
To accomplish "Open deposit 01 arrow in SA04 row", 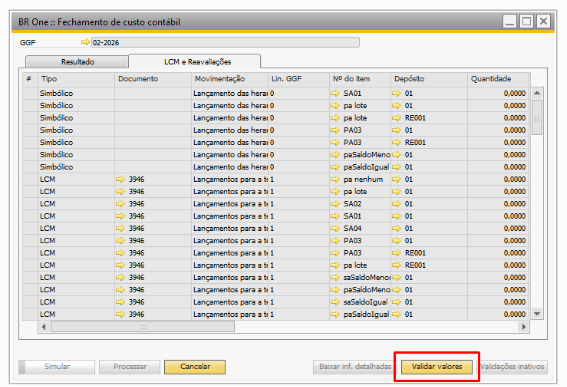I will point(397,229).
